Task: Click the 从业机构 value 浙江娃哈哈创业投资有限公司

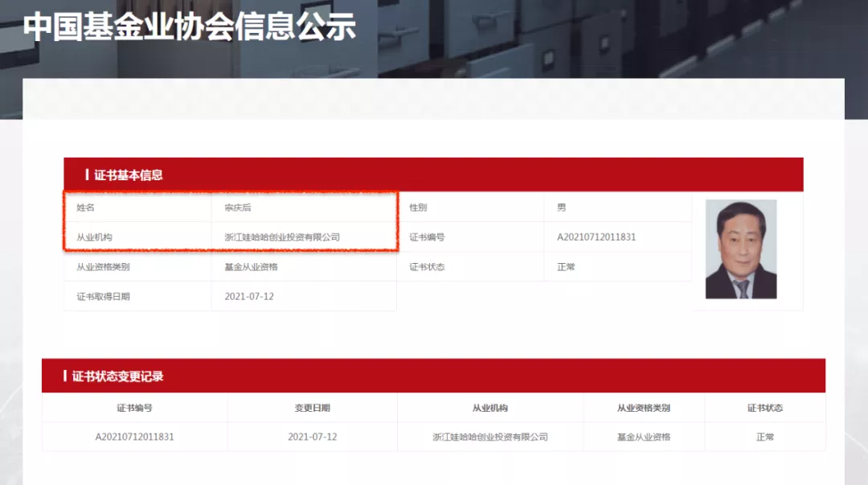Action: click(284, 236)
